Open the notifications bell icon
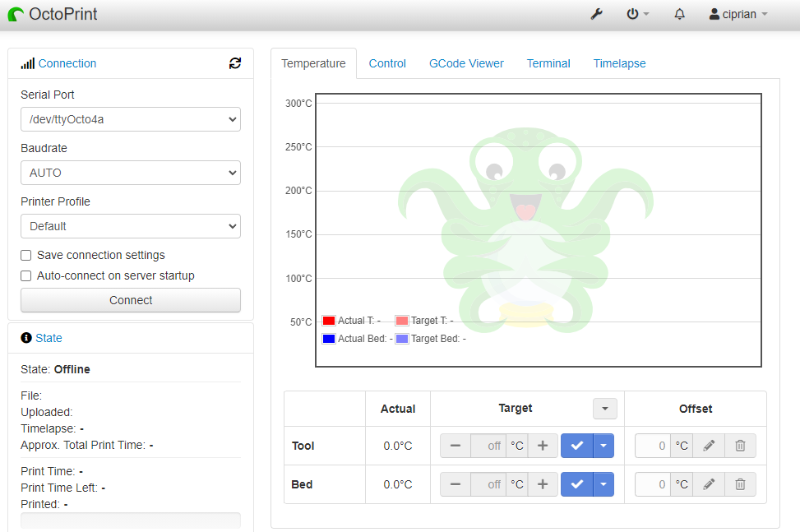This screenshot has width=800, height=532. pos(680,14)
